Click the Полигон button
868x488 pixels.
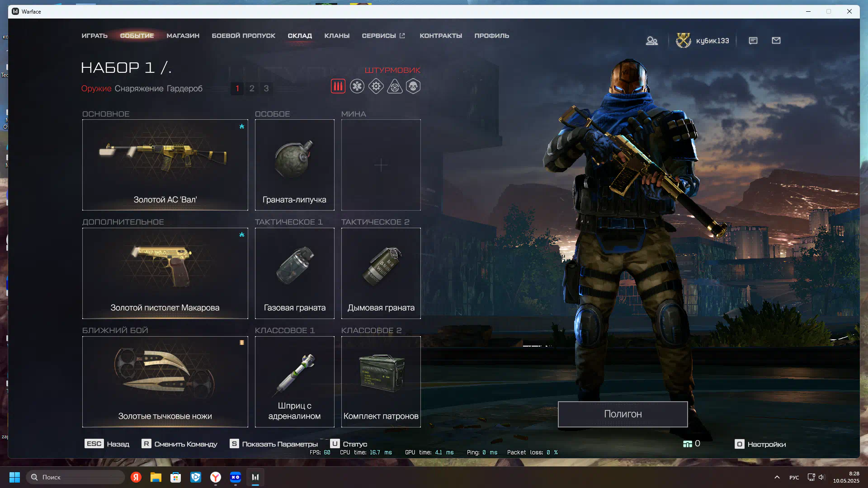point(623,414)
